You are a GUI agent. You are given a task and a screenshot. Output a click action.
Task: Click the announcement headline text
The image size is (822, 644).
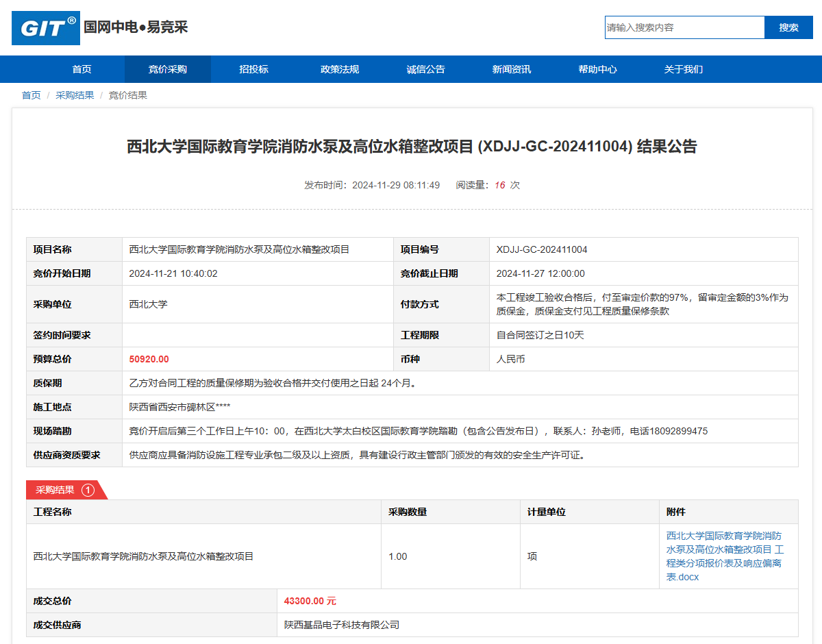pyautogui.click(x=412, y=147)
